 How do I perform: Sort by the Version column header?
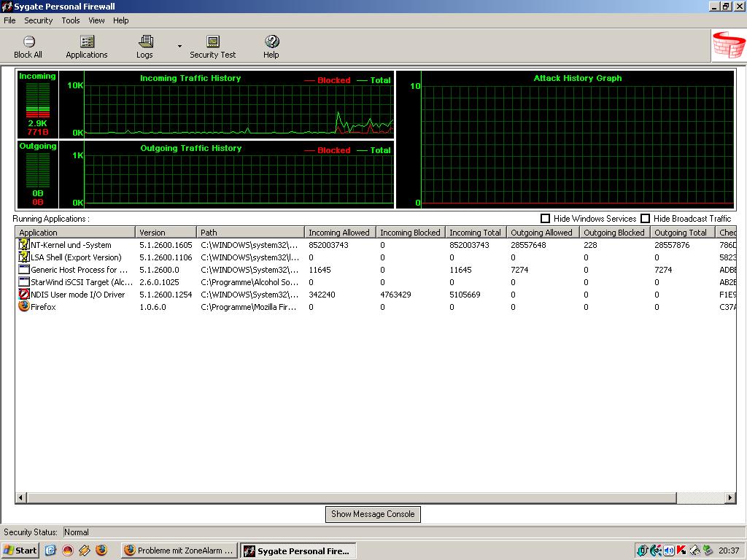point(166,233)
